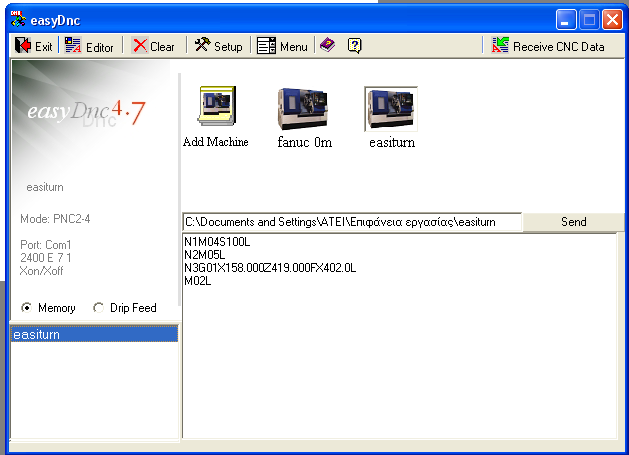Image resolution: width=629 pixels, height=455 pixels.
Task: Close the easyDnc window
Action: (612, 19)
